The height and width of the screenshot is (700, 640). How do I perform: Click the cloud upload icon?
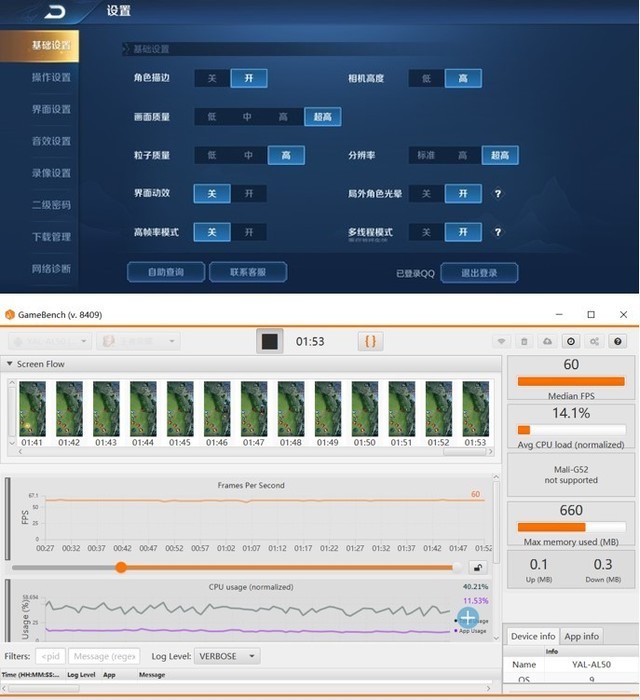point(548,342)
